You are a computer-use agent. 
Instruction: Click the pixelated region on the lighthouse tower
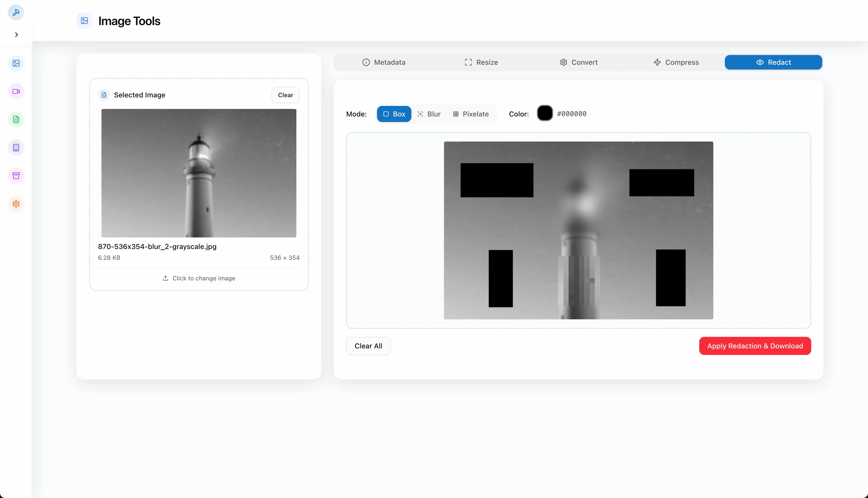tap(579, 280)
